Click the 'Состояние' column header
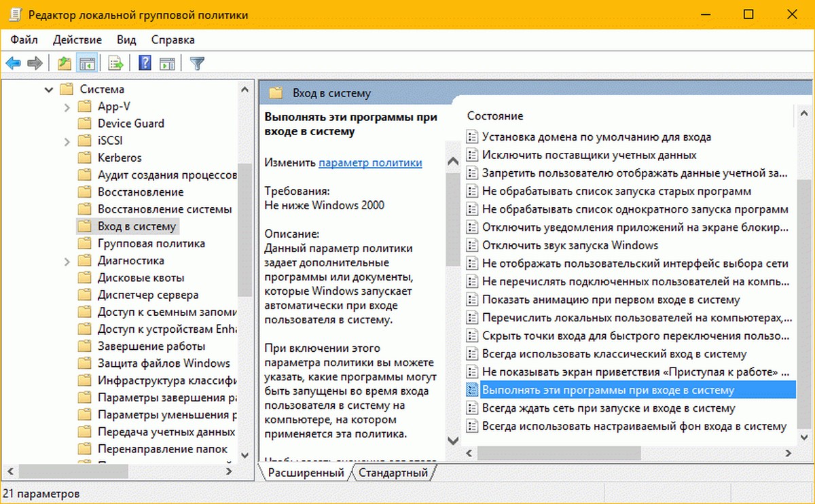 tap(495, 116)
